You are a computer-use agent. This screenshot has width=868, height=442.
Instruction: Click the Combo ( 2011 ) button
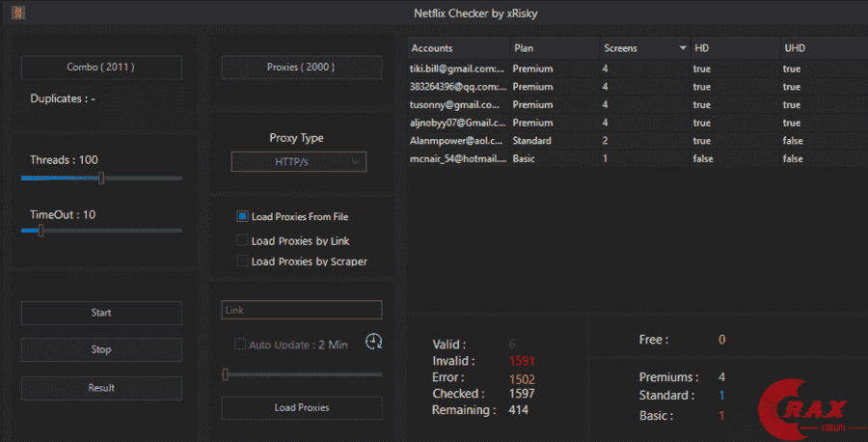pyautogui.click(x=101, y=68)
